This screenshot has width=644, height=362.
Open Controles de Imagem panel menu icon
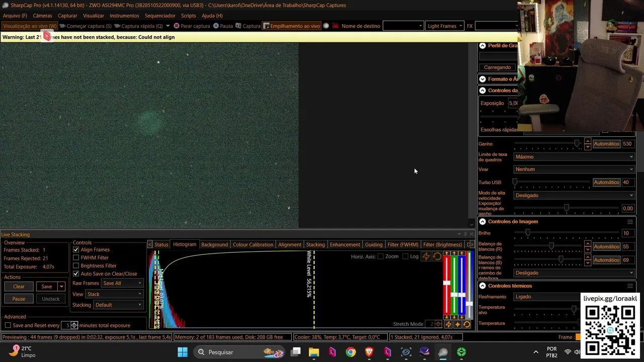(630, 222)
